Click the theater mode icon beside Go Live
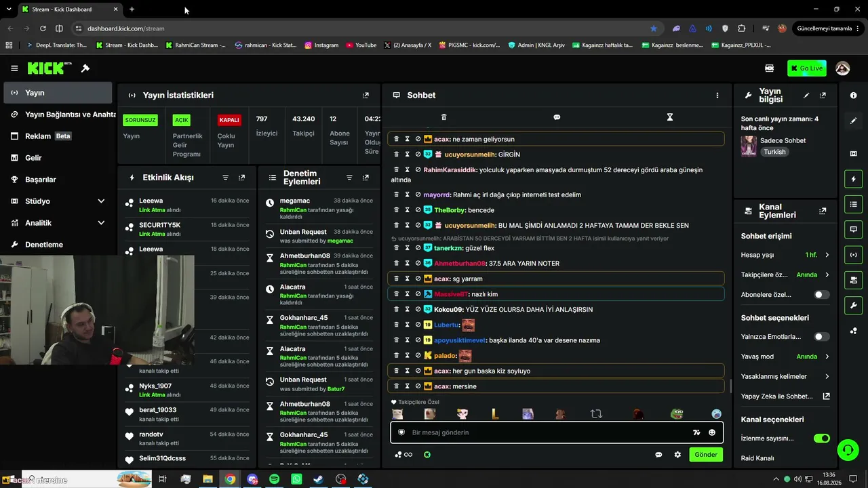Screen dimensions: 868x488 pos(769,68)
